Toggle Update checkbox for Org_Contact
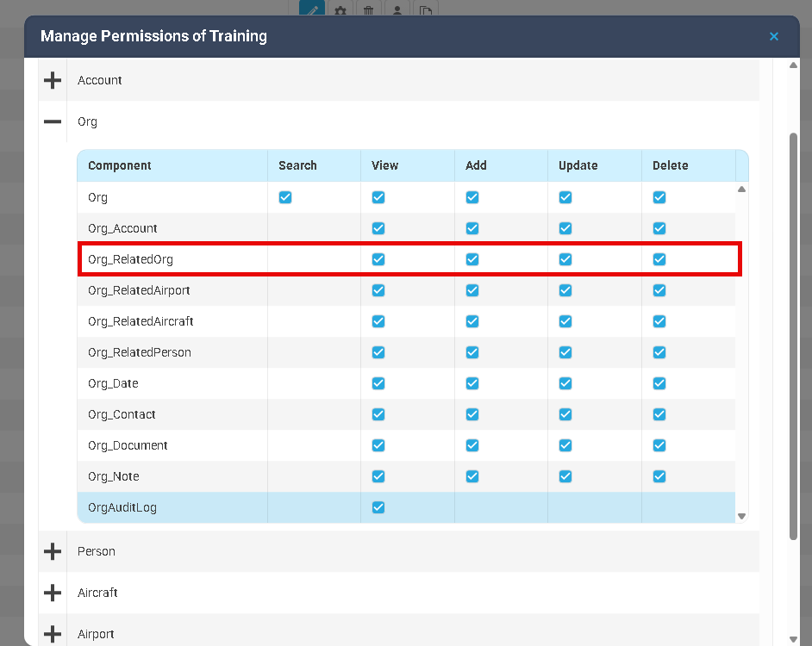 565,414
